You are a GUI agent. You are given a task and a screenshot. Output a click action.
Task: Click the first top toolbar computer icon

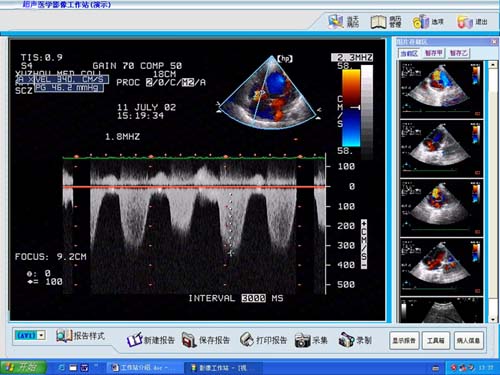point(336,22)
